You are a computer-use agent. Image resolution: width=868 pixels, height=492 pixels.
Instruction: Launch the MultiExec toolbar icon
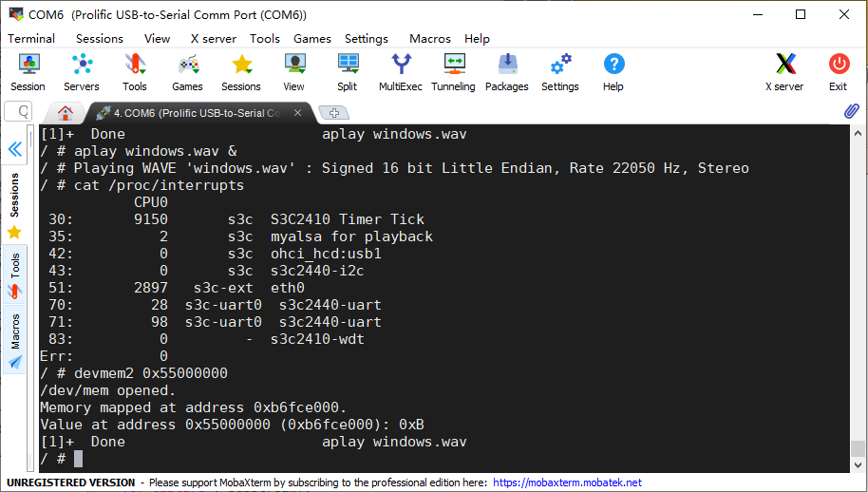(400, 72)
